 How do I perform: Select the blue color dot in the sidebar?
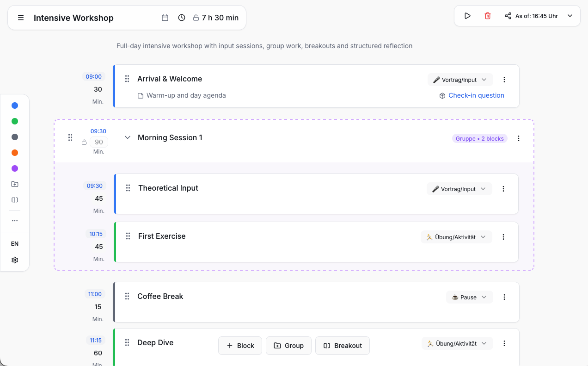click(15, 105)
